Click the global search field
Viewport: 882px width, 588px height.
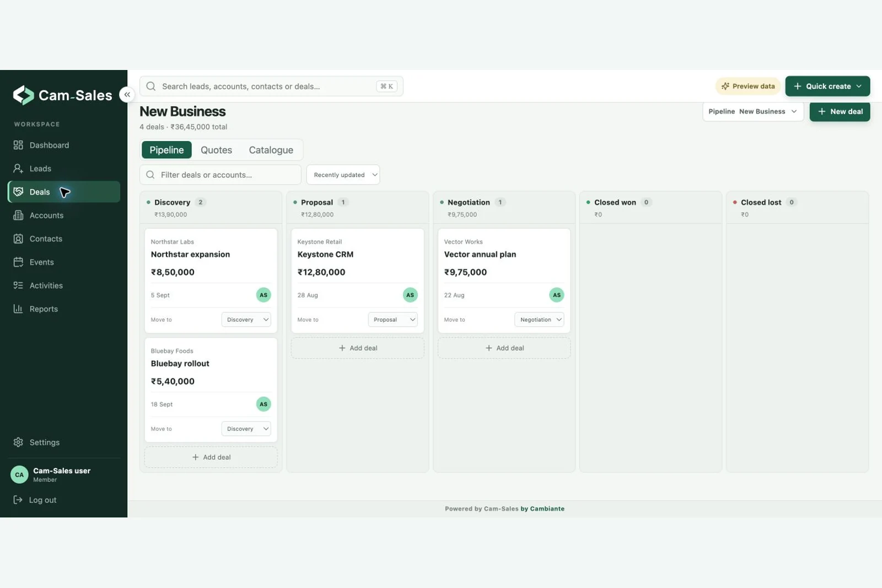point(271,86)
